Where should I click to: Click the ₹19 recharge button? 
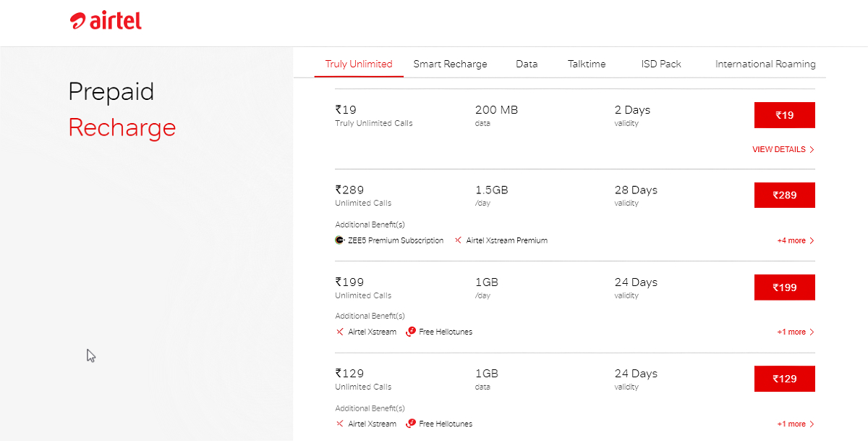coord(784,115)
